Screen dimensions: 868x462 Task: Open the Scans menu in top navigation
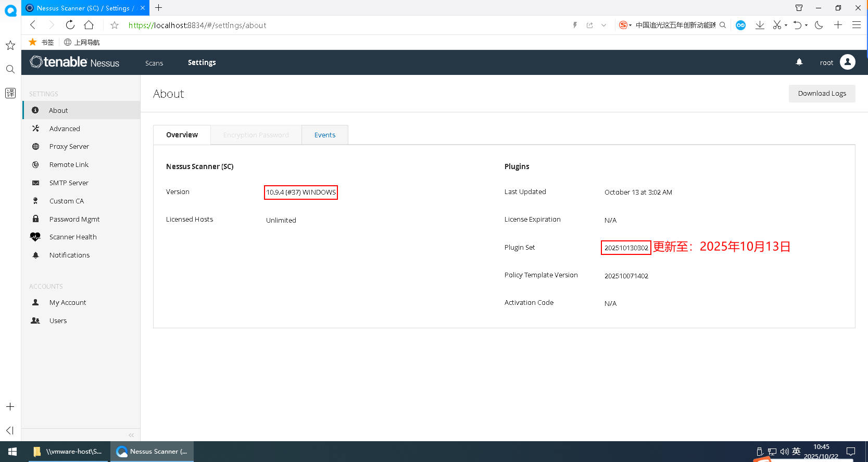point(154,63)
